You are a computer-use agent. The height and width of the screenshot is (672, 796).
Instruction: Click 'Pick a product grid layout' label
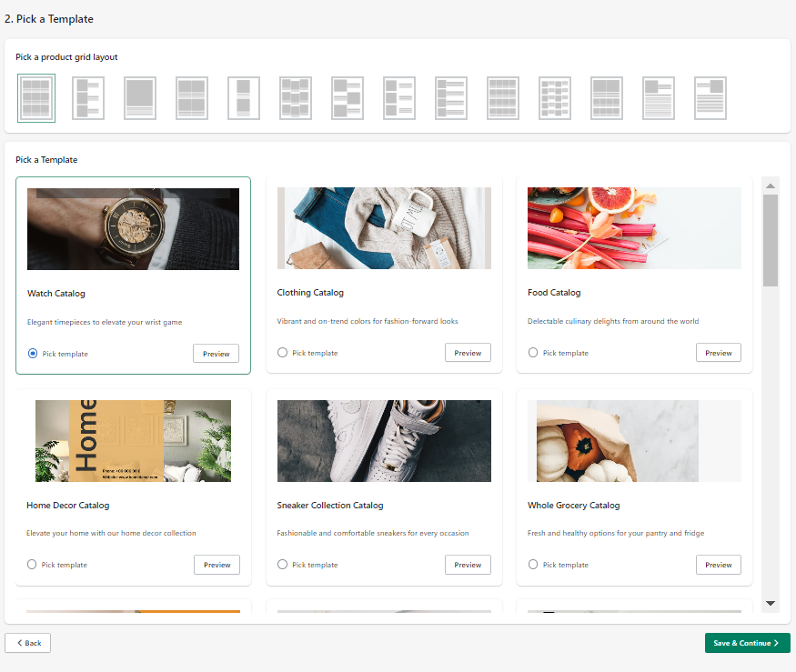point(66,57)
